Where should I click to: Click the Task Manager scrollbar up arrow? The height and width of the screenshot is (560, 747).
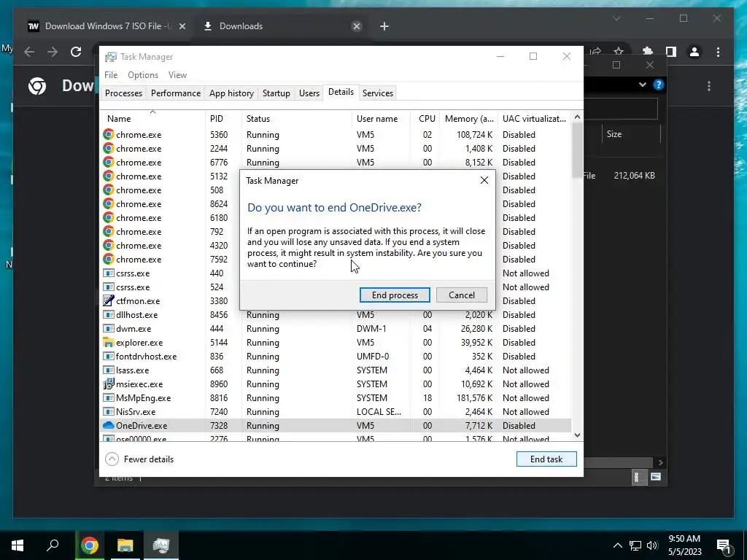point(577,117)
